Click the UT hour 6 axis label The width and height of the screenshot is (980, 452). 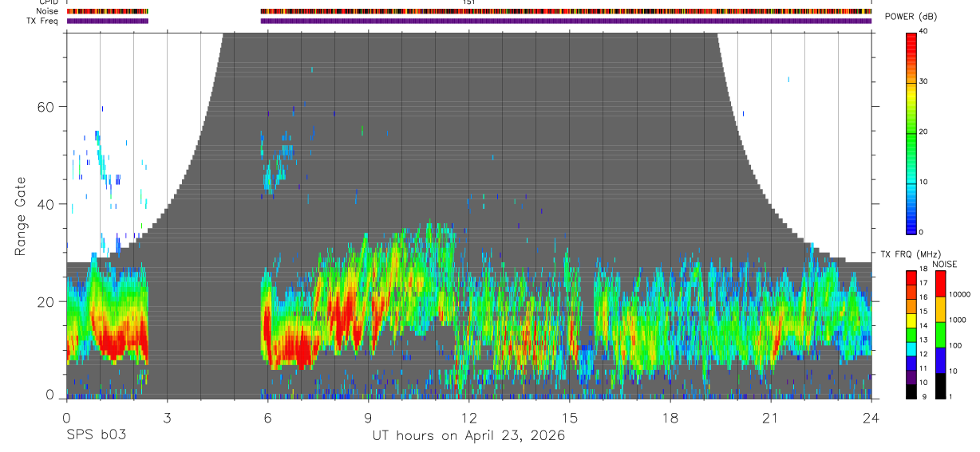(267, 418)
